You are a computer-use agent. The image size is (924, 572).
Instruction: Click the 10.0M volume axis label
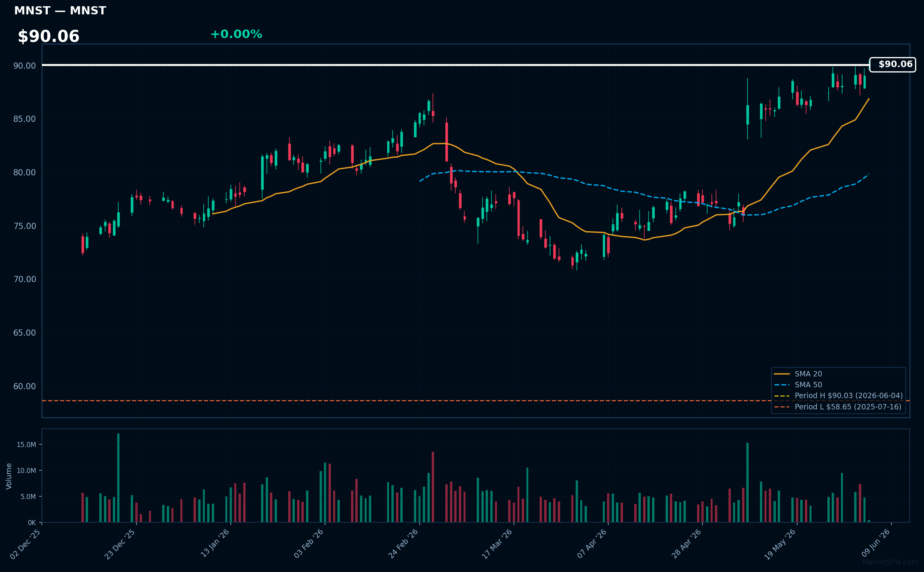26,471
